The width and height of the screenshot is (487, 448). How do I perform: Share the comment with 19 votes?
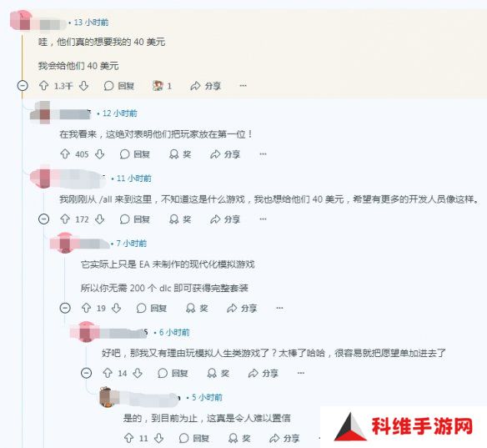(x=242, y=308)
